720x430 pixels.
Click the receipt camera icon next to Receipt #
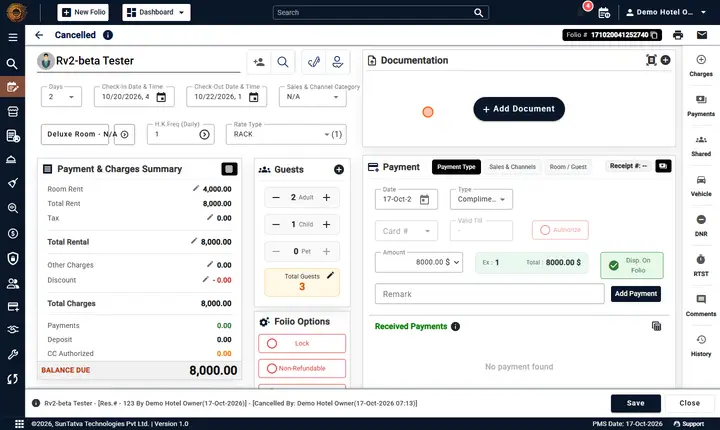pos(663,166)
